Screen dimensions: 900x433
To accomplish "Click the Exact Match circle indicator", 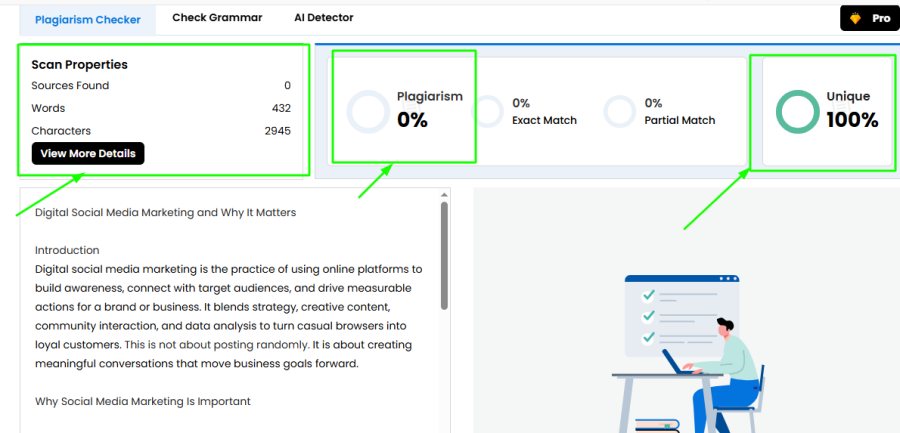I will [x=488, y=111].
